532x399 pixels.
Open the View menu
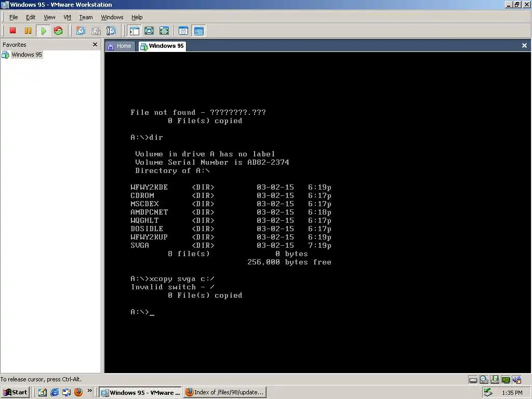[49, 17]
